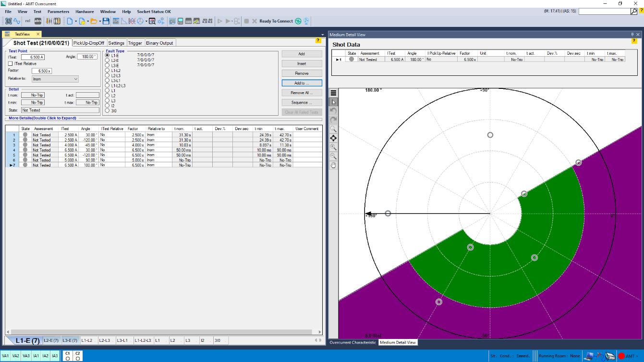Screen dimensions: 644x362
Task: Open the 'Relative to' Inom dropdown
Action: coord(55,79)
